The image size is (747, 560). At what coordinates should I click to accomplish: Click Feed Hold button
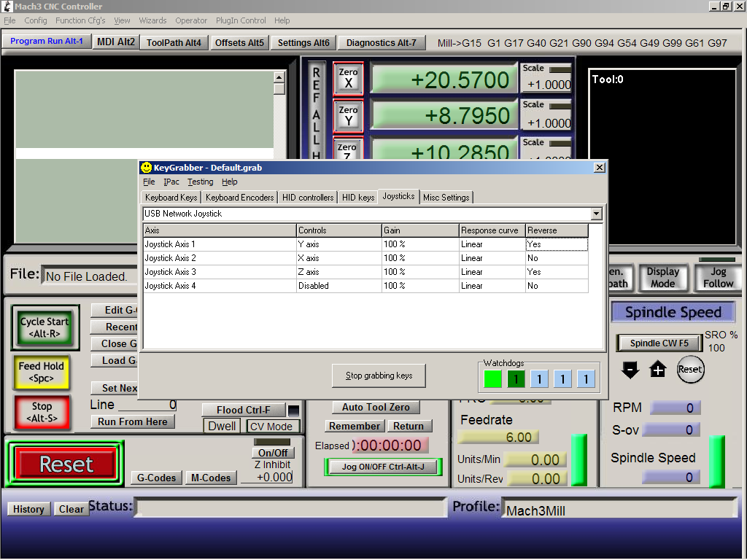click(x=41, y=372)
